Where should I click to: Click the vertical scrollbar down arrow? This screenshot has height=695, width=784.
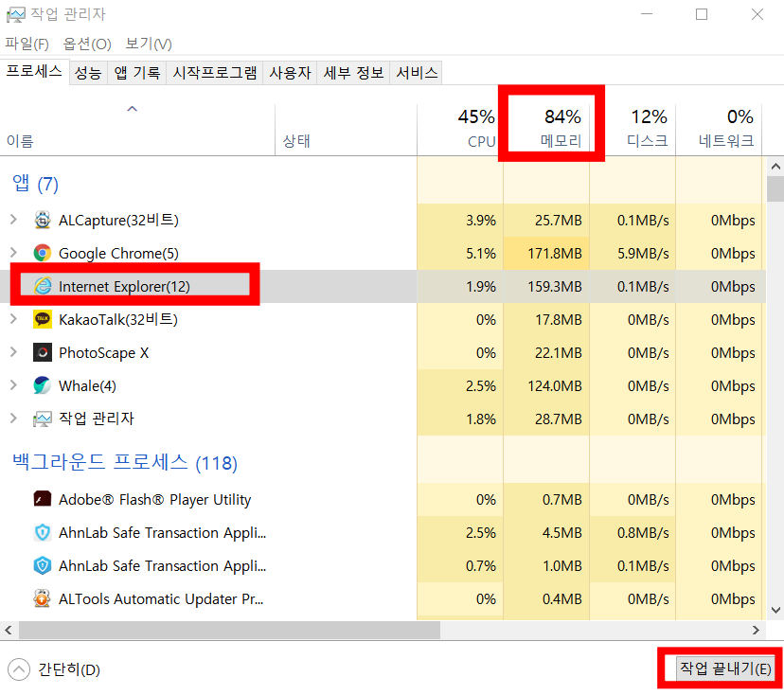pyautogui.click(x=775, y=610)
